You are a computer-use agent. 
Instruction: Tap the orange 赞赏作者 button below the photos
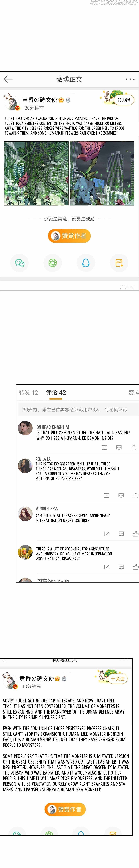[69, 235]
